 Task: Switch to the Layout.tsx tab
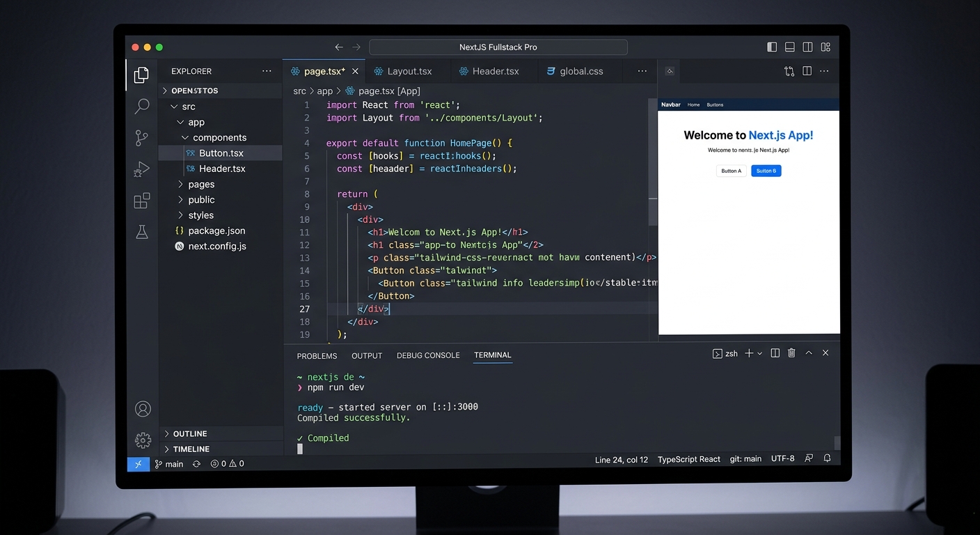pyautogui.click(x=408, y=70)
